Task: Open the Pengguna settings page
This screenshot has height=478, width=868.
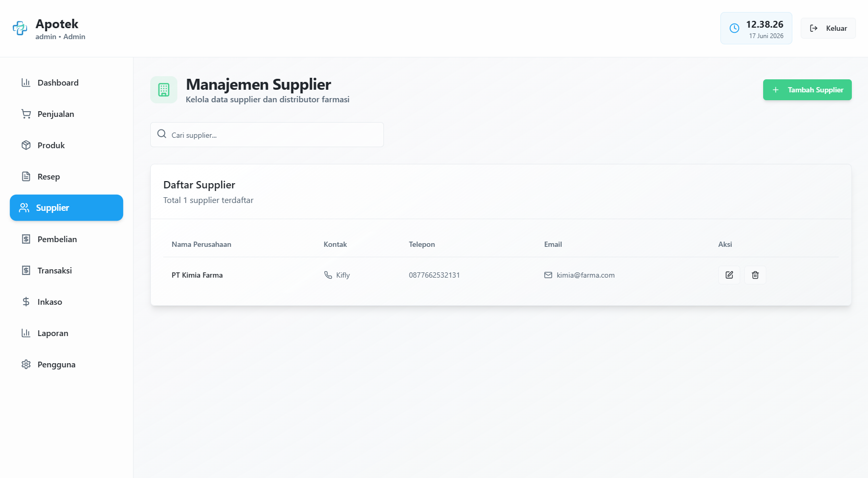Action: point(66,364)
